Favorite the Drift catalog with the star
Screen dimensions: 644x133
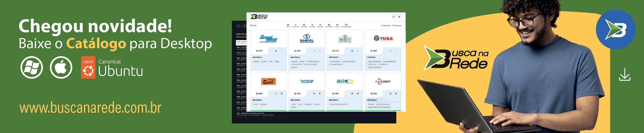click(x=390, y=93)
